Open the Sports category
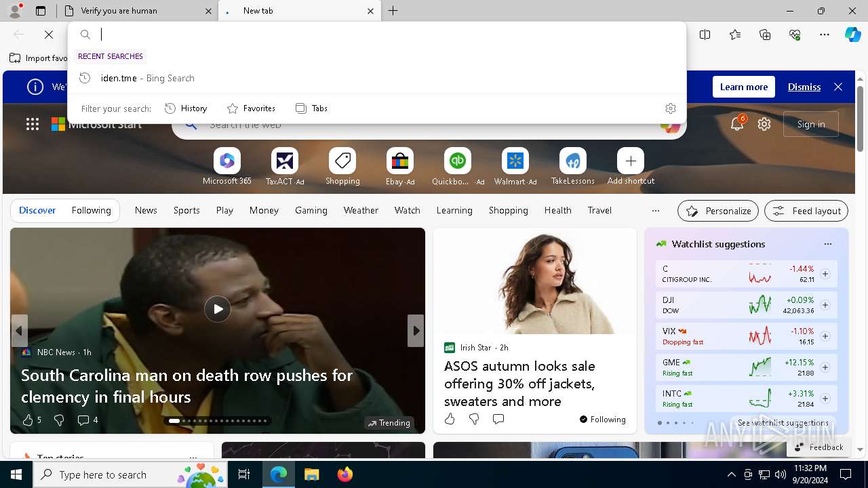The width and height of the screenshot is (868, 488). pyautogui.click(x=186, y=210)
